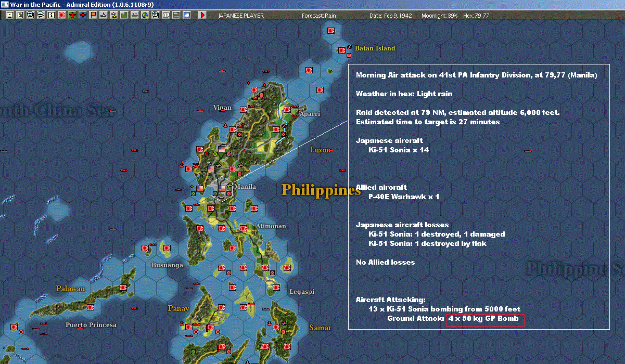Click the Vigan map label
The image size is (625, 364).
click(222, 108)
